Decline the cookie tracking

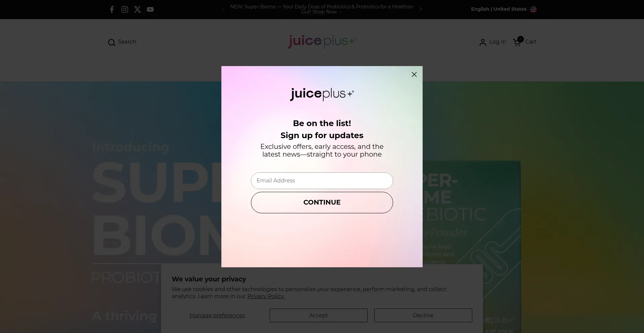coord(423,315)
